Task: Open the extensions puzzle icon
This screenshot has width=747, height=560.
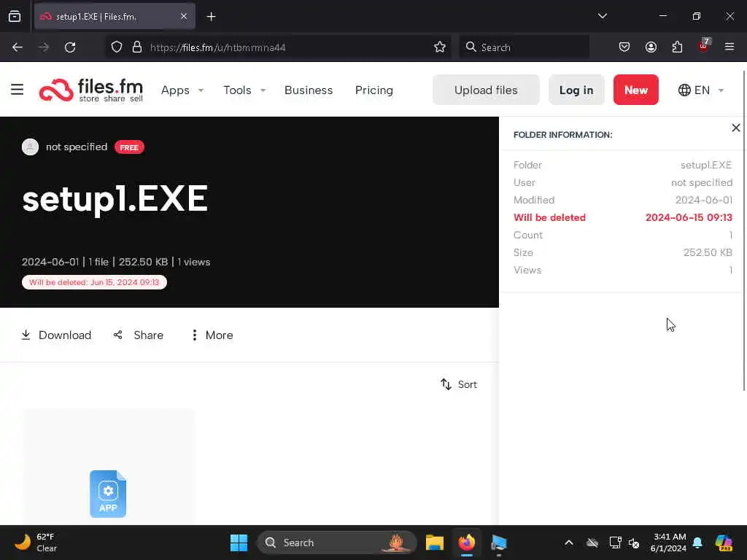Action: 677,47
